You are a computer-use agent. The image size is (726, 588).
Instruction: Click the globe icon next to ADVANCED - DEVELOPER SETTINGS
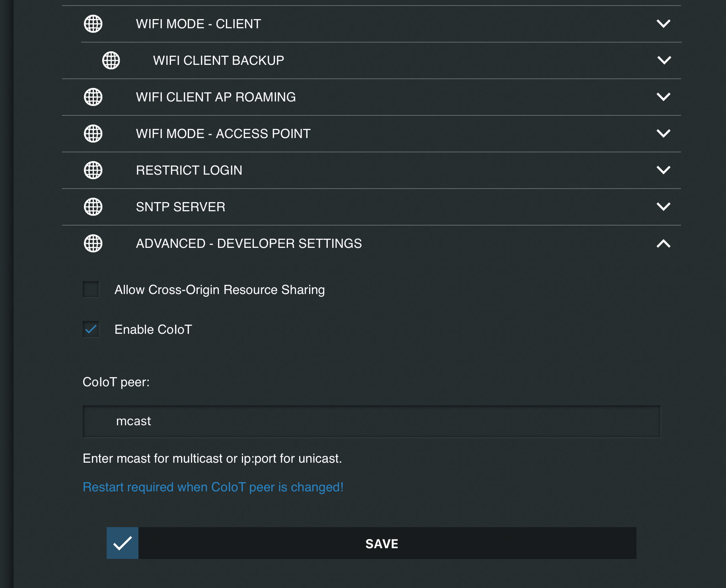click(x=93, y=243)
